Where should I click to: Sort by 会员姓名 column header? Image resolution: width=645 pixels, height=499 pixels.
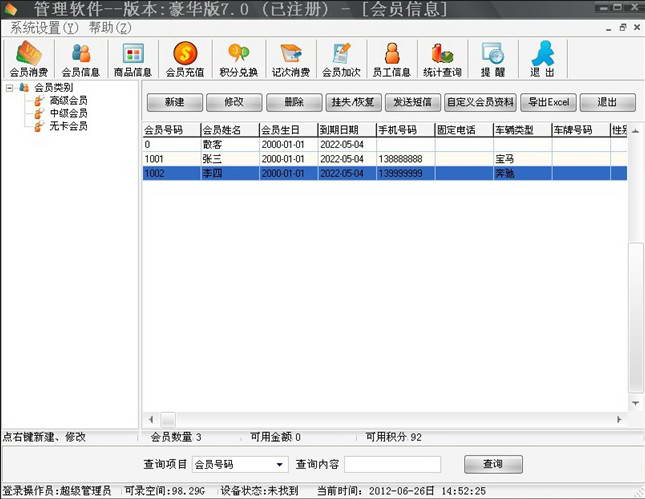point(230,130)
